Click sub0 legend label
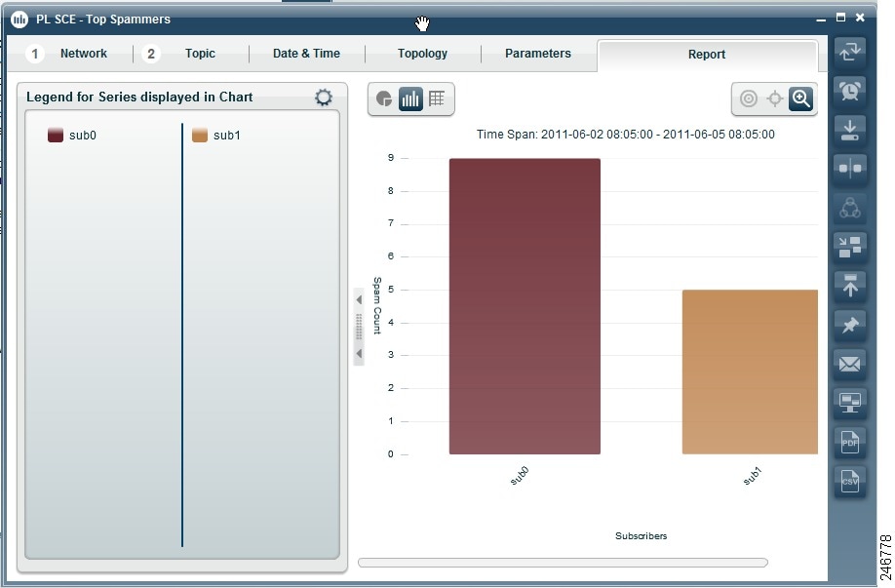Viewport: 895px width, 588px height. click(x=83, y=136)
